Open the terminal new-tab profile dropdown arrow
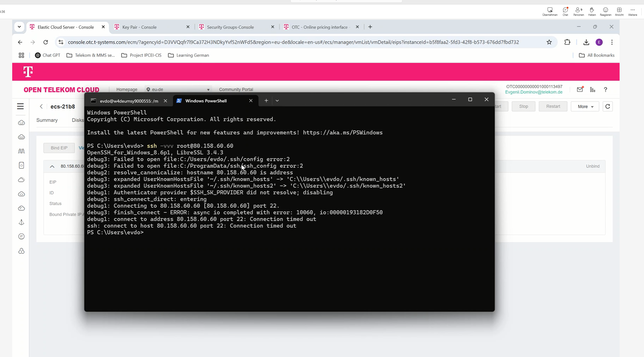The image size is (644, 357). [277, 101]
